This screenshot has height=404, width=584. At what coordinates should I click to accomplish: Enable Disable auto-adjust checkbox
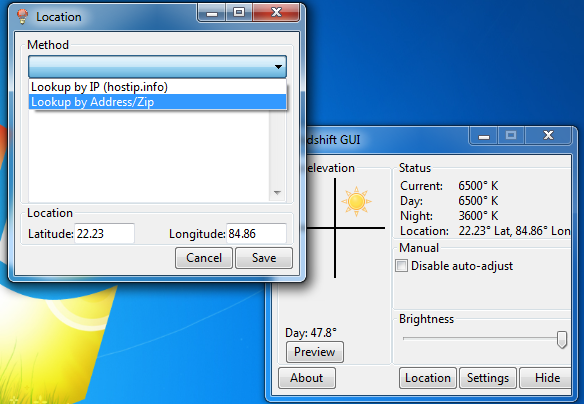[x=401, y=266]
